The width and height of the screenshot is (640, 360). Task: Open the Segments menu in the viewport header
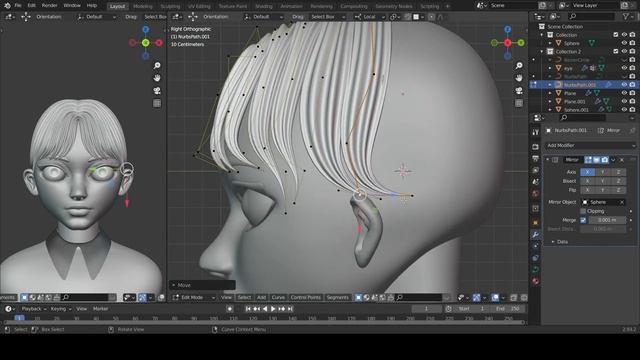338,298
